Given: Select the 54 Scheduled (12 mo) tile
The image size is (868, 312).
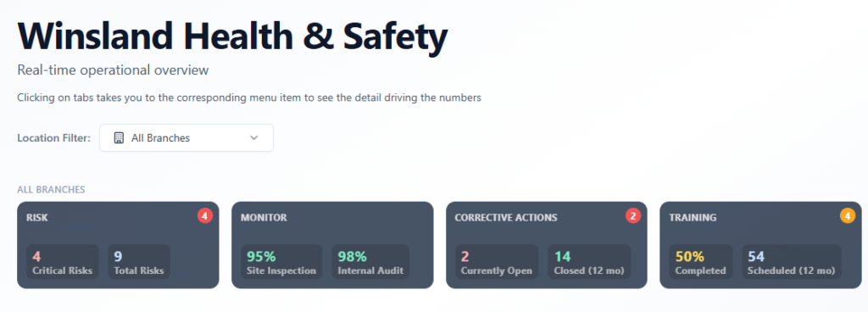Looking at the screenshot, I should [x=791, y=262].
